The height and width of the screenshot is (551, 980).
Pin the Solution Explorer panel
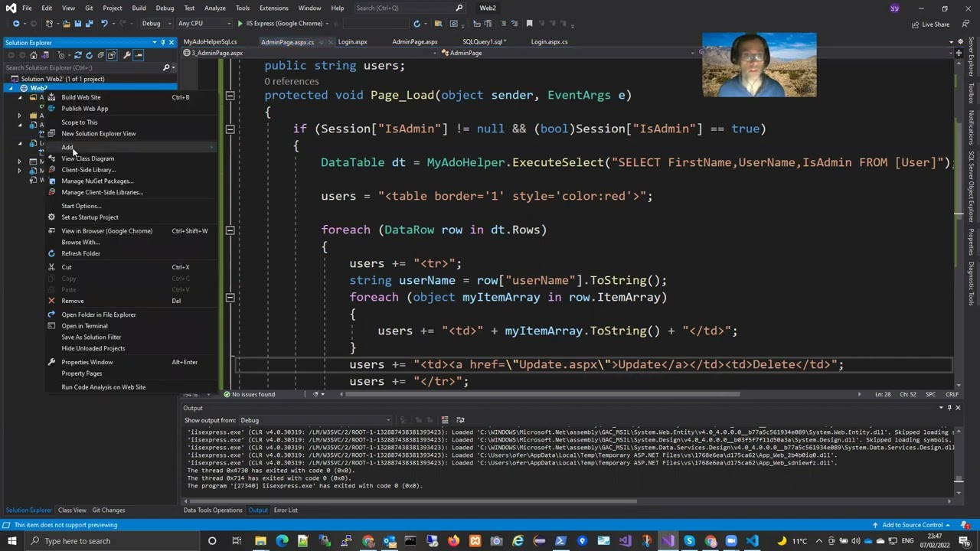[162, 42]
